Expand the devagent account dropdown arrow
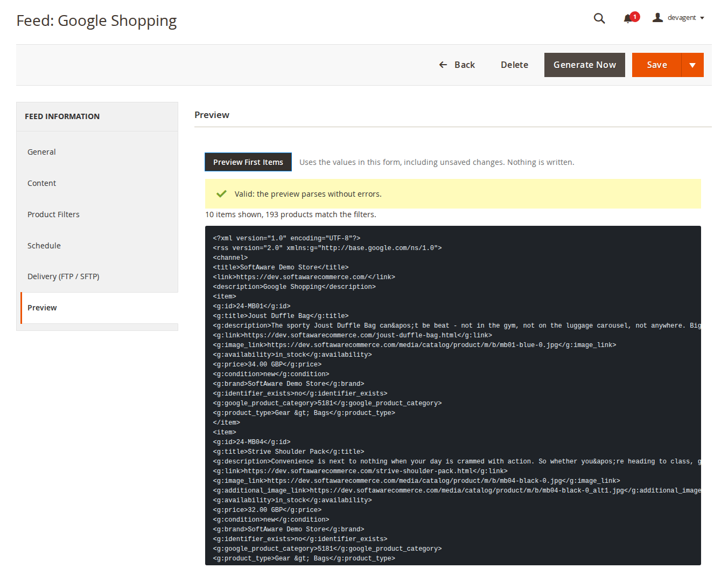728x582 pixels. pos(702,18)
